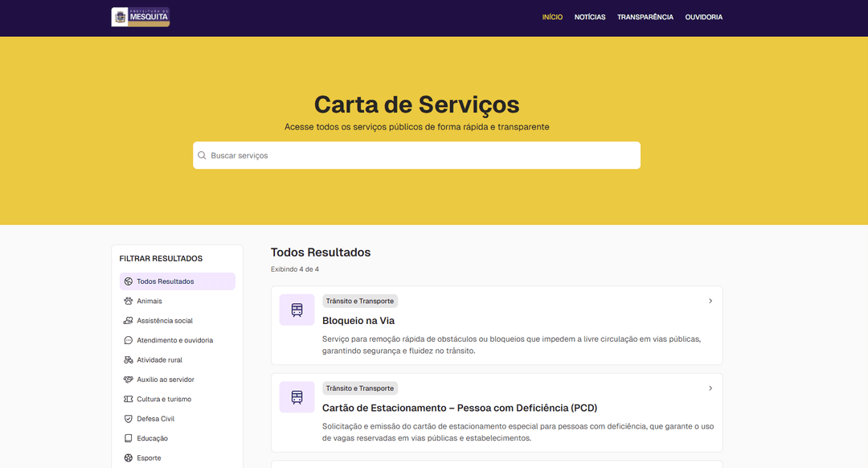Enable the Educação filter
Viewport: 868px width, 468px height.
(x=154, y=438)
